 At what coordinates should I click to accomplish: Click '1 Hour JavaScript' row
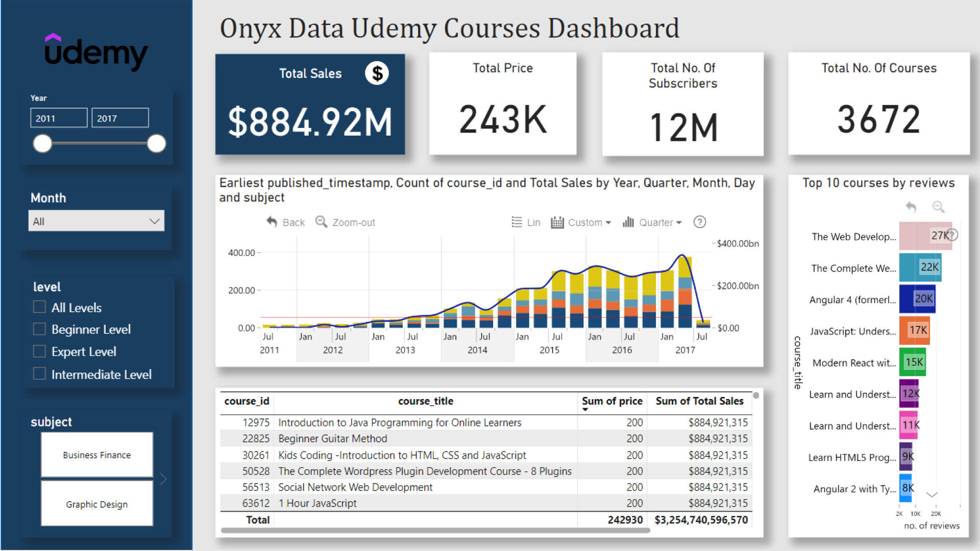[486, 504]
